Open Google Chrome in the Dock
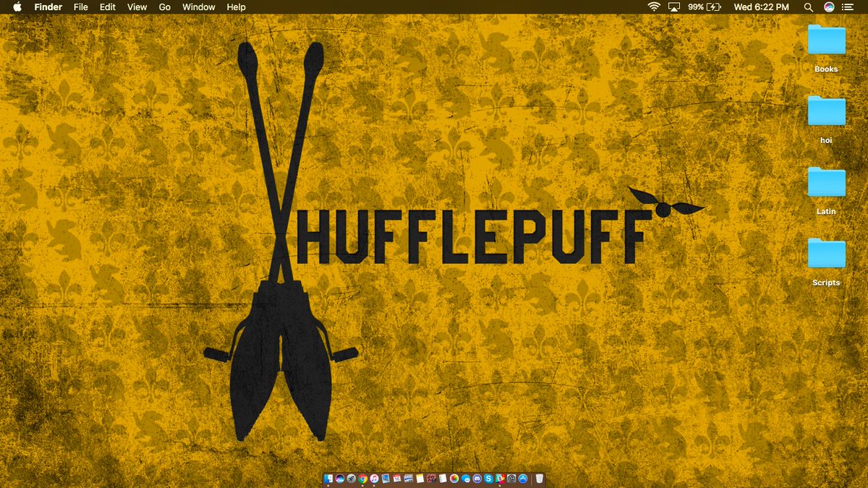 pyautogui.click(x=362, y=479)
